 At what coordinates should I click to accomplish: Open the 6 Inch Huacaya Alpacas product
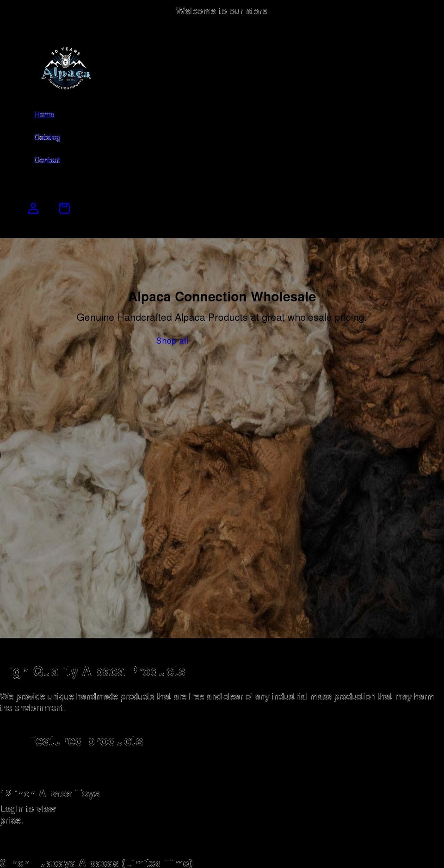tap(96, 863)
